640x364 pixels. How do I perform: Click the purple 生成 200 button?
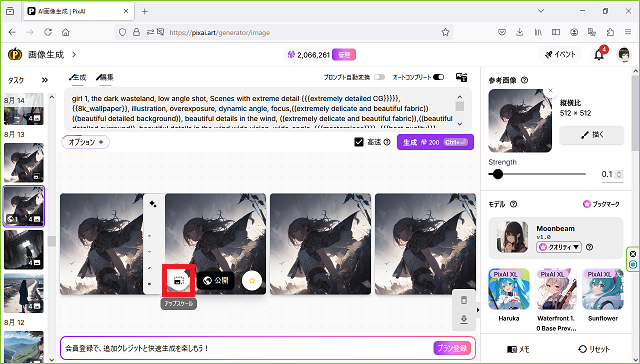435,142
